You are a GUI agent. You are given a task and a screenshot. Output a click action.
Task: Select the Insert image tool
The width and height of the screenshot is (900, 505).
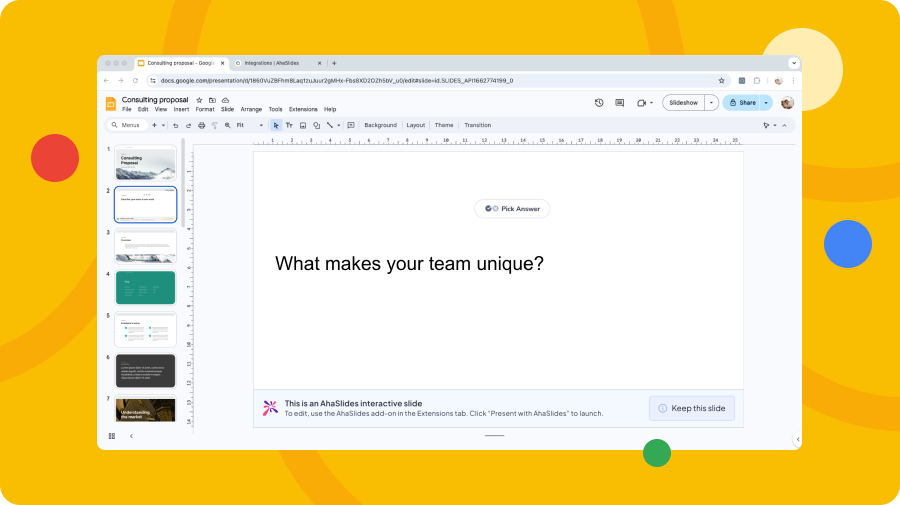[303, 125]
